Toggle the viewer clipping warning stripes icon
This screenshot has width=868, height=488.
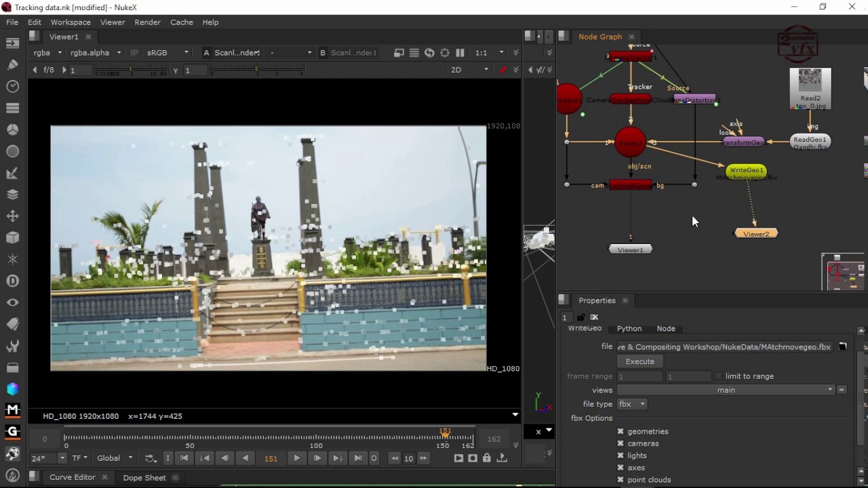point(414,53)
